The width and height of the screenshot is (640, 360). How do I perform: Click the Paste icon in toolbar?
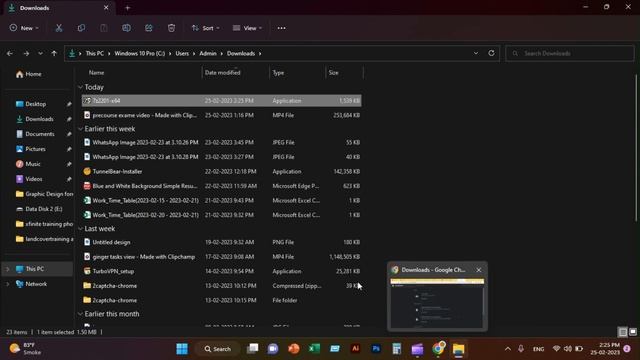(104, 28)
